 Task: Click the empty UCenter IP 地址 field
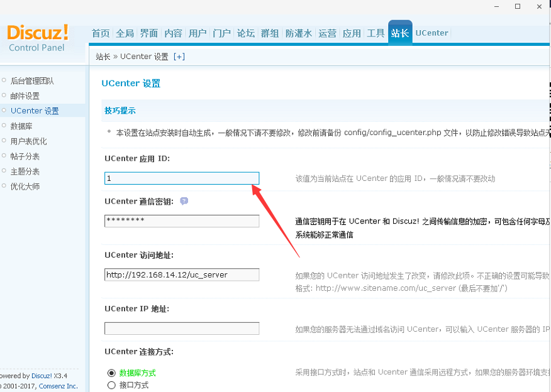(x=181, y=329)
